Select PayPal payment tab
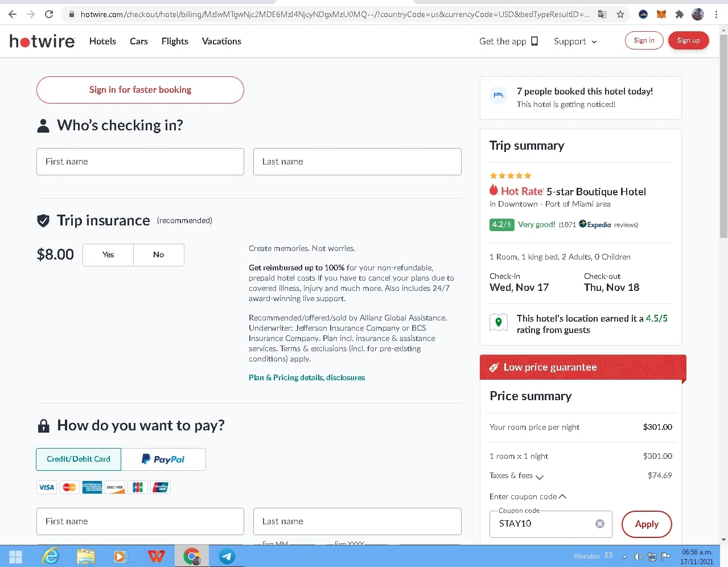This screenshot has height=567, width=728. 163,459
